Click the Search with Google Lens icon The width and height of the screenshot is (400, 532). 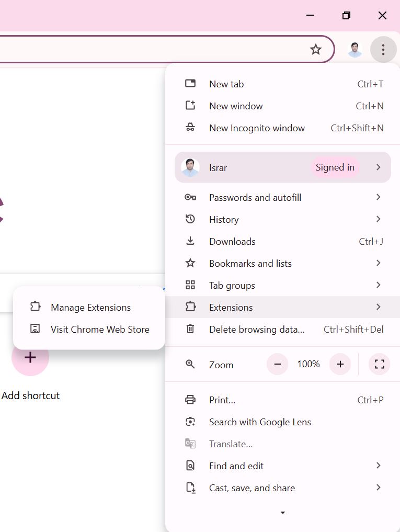(190, 422)
